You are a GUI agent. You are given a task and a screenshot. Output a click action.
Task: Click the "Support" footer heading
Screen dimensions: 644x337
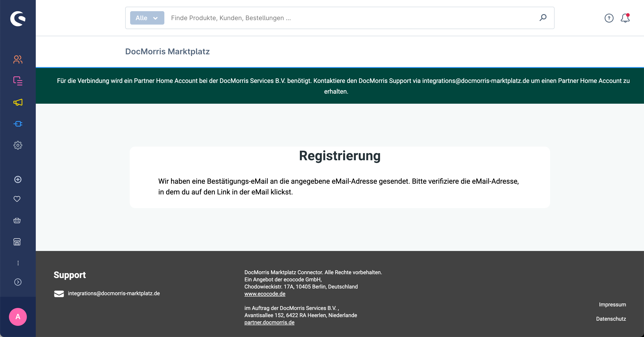[70, 275]
